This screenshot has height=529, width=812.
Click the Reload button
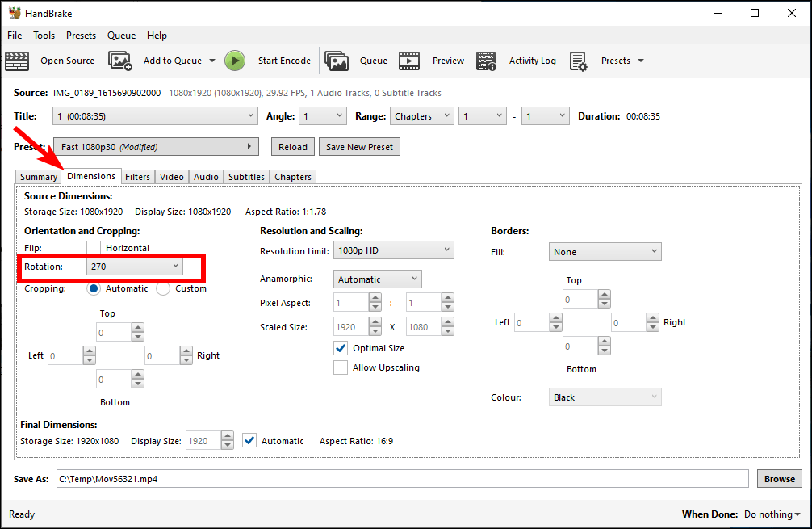(x=293, y=147)
